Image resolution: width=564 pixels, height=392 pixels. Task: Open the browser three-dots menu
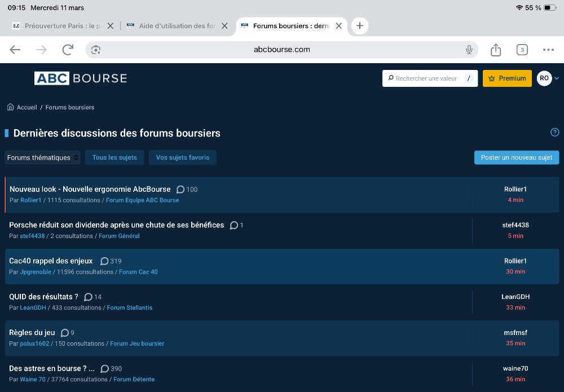(548, 50)
